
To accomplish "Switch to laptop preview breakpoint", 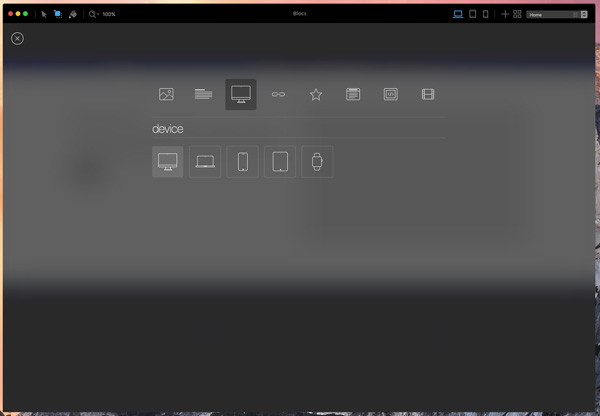I will click(x=458, y=14).
